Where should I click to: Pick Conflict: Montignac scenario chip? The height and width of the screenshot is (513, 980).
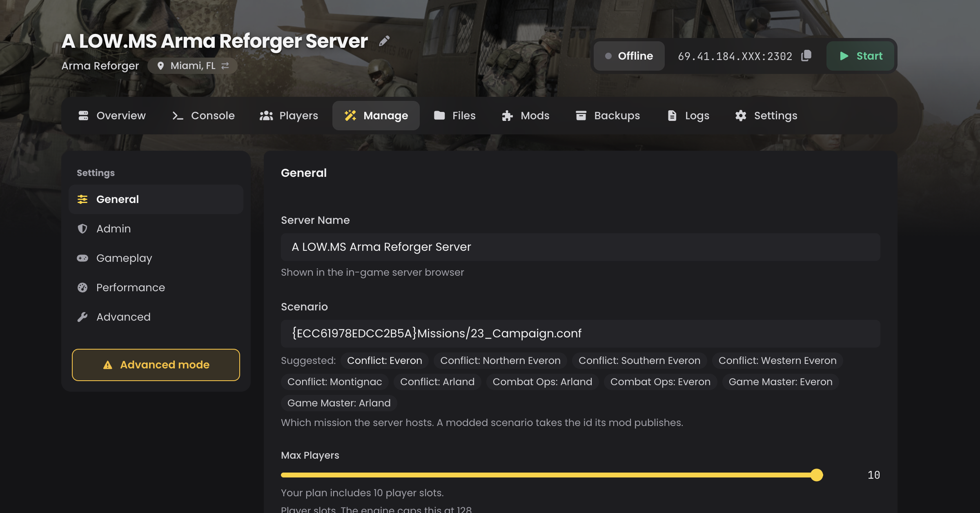tap(335, 382)
